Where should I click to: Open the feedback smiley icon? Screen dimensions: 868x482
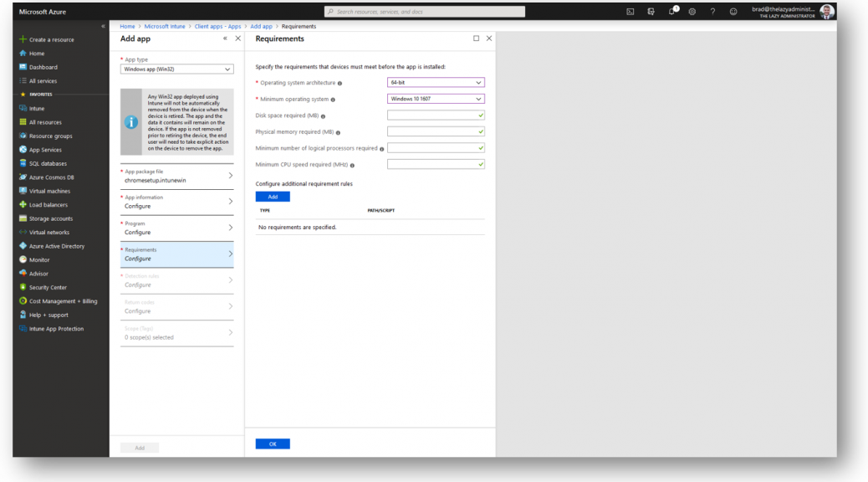733,12
